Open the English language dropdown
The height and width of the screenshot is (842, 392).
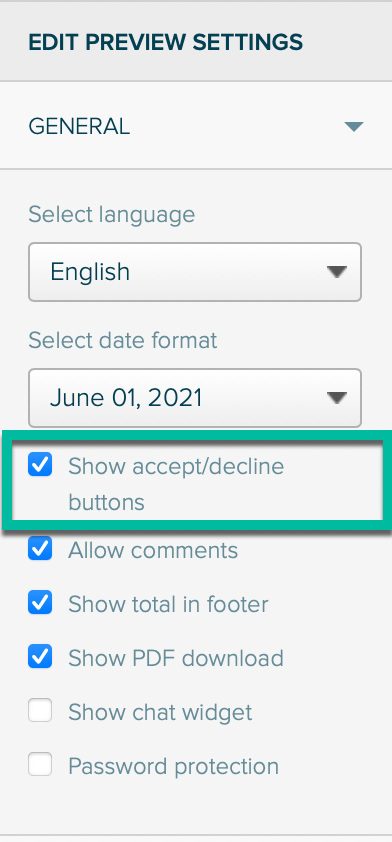pos(195,272)
